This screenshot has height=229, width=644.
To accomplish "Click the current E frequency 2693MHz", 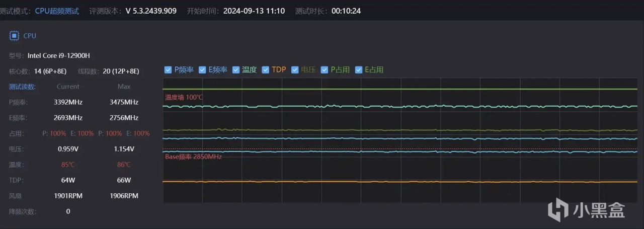I will (x=68, y=118).
